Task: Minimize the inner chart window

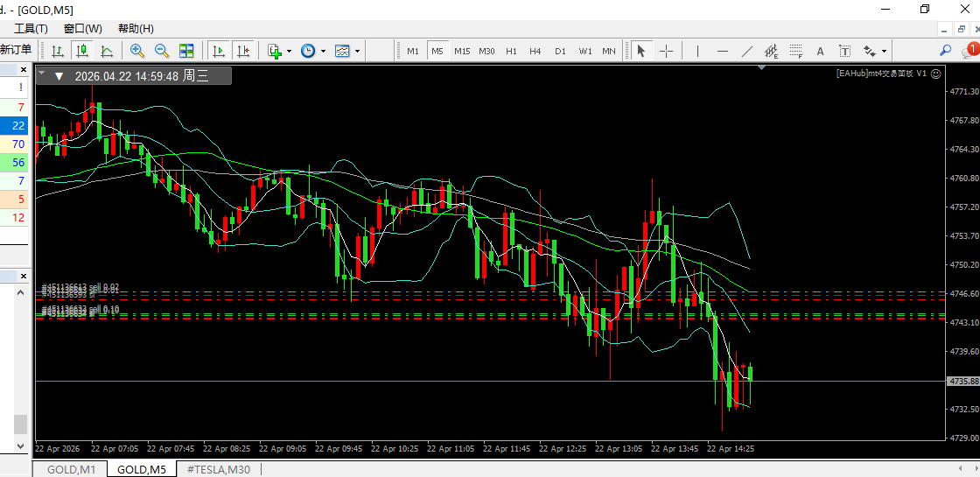Action: [x=944, y=29]
